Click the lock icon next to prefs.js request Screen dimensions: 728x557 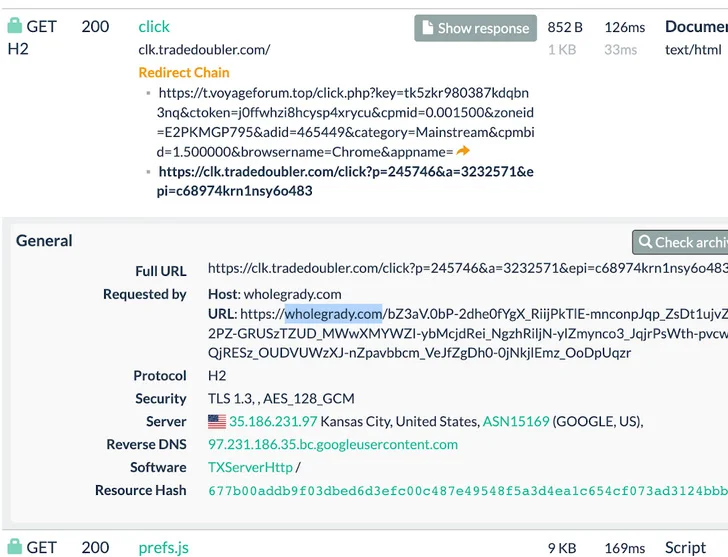tap(15, 546)
